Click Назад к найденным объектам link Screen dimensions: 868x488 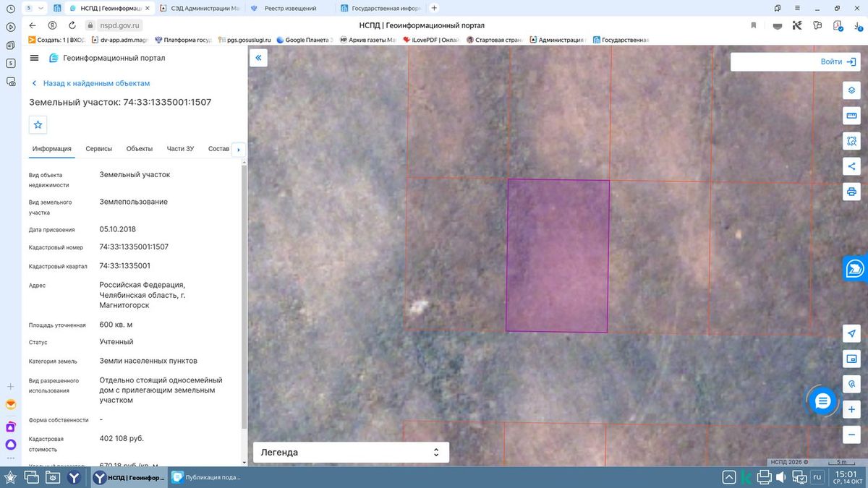pos(90,83)
